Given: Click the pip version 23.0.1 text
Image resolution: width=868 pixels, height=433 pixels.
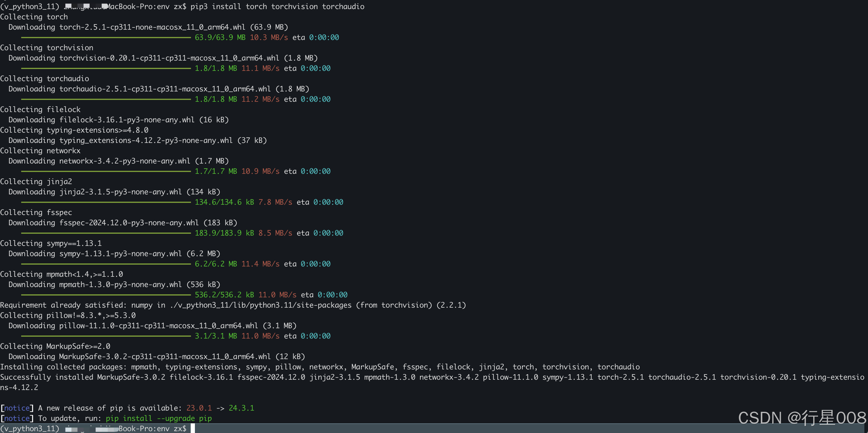Looking at the screenshot, I should click(x=199, y=408).
